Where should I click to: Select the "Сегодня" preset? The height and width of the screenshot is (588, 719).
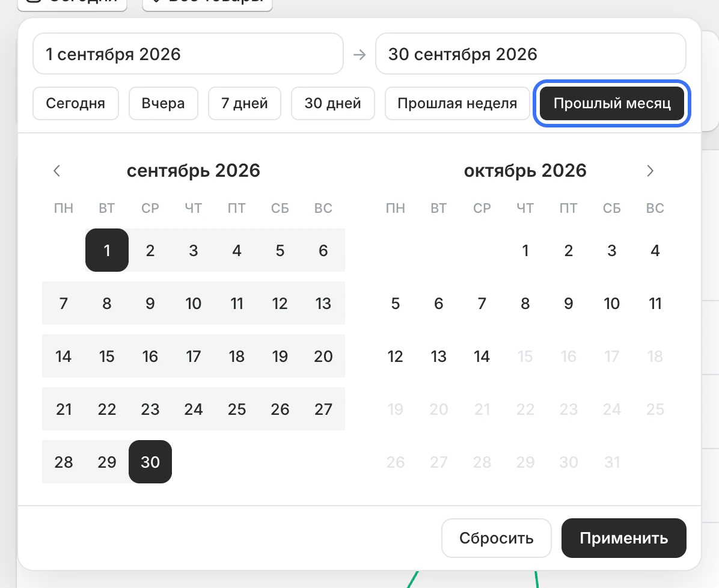[76, 103]
